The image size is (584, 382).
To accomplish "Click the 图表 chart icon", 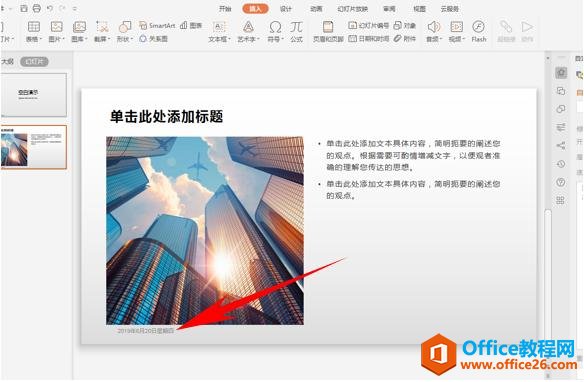I will [191, 25].
